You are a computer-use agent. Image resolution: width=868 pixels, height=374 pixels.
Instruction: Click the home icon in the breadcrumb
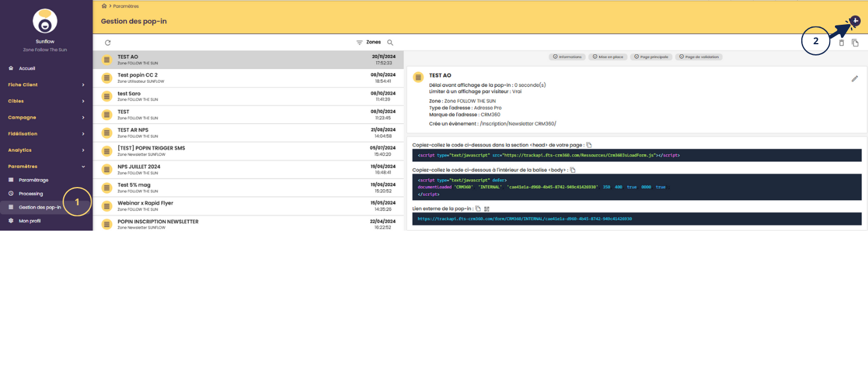click(x=105, y=6)
